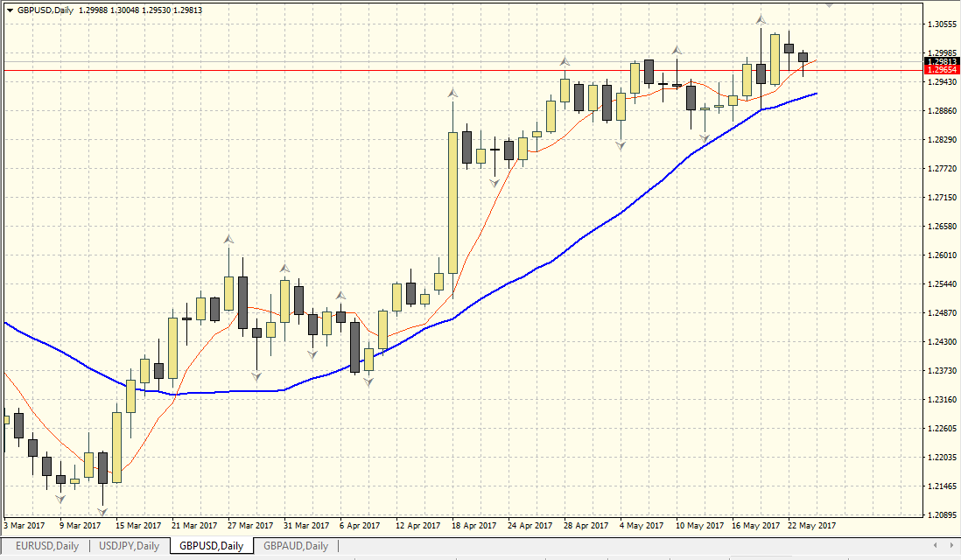Click the 1.24870 price axis label

(942, 312)
